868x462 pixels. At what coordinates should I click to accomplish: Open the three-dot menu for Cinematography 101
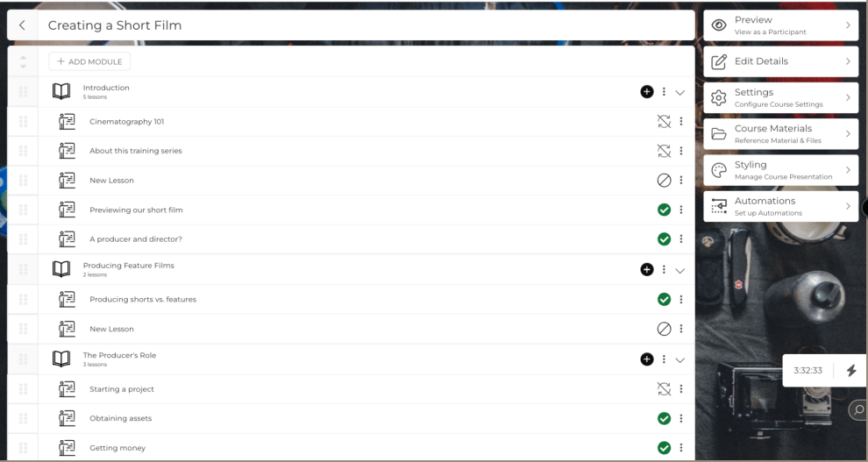tap(681, 121)
